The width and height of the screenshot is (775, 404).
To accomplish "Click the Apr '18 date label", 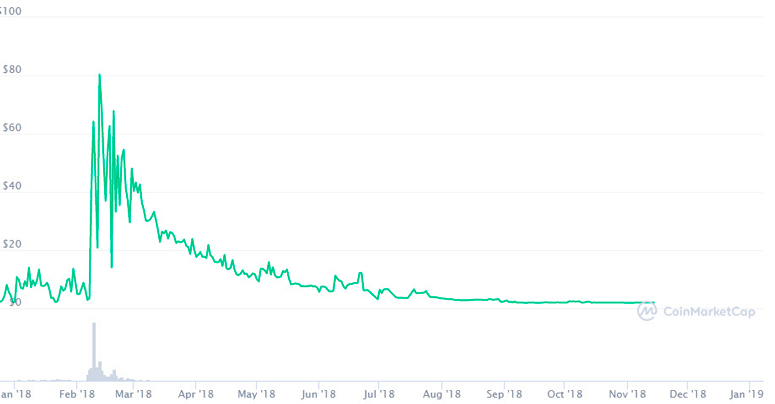I will (196, 394).
